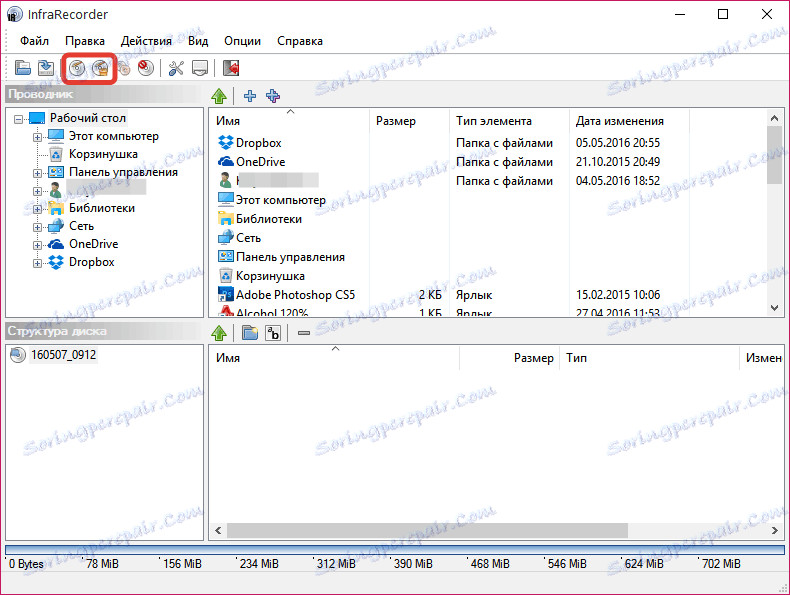Click the Dropbox icon in the file list
Image resolution: width=790 pixels, height=595 pixels.
(x=226, y=143)
